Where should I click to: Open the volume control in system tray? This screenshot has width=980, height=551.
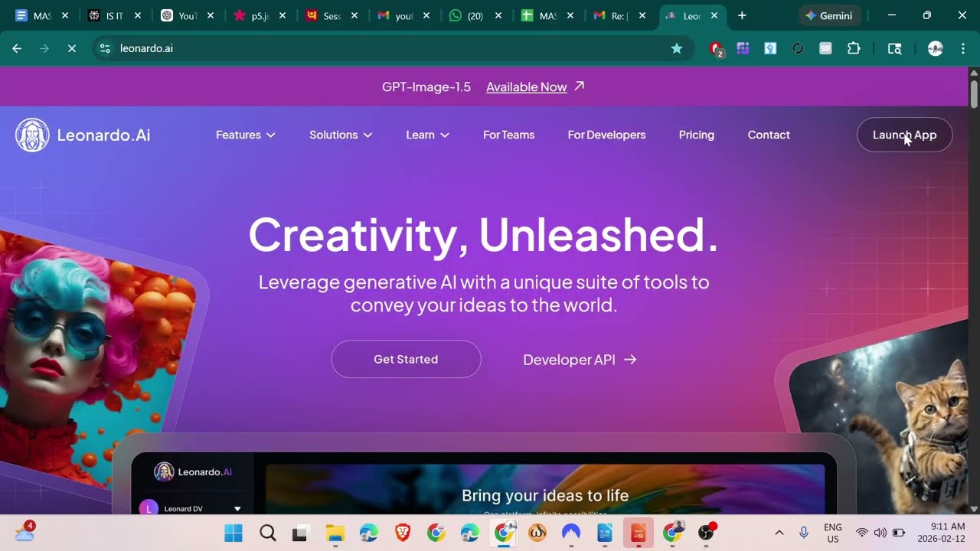point(880,533)
